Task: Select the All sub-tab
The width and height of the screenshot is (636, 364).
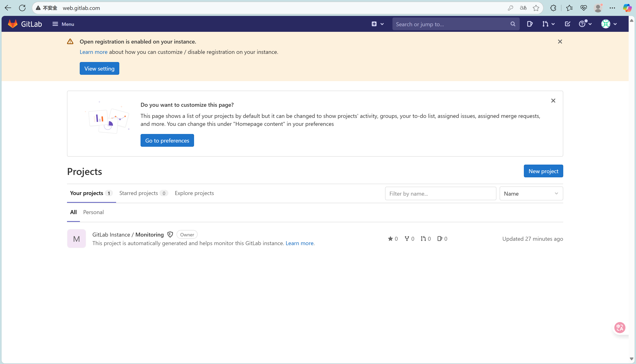Action: click(73, 212)
